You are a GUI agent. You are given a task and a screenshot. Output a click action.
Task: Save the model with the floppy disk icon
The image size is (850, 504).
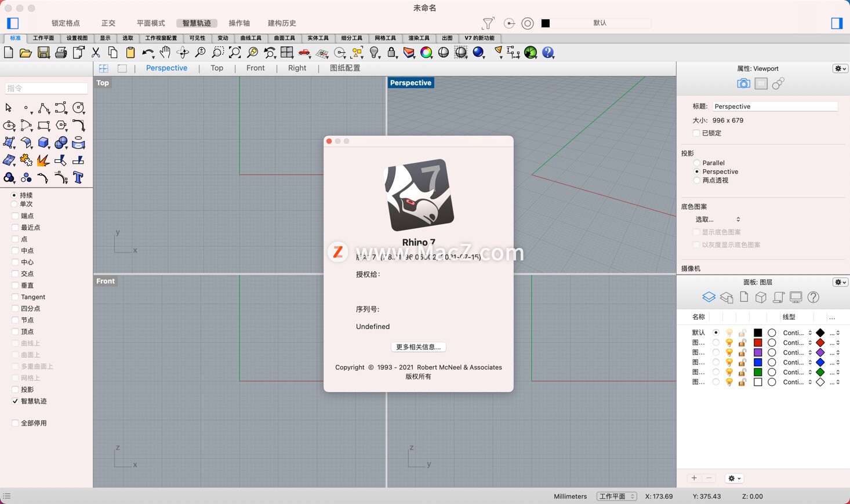click(43, 53)
